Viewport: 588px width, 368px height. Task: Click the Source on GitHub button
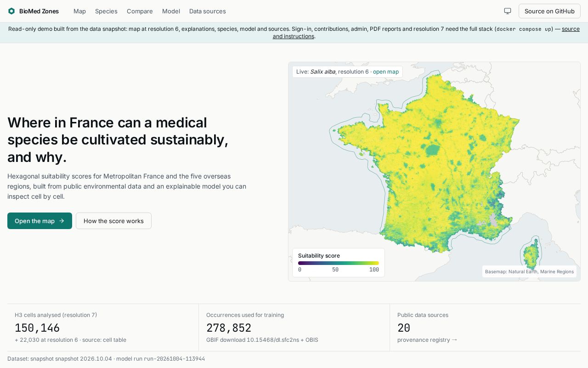pos(549,11)
